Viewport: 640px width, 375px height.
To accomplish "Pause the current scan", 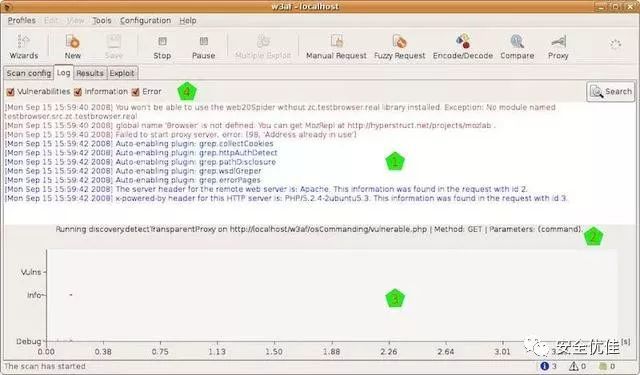I will 203,47.
